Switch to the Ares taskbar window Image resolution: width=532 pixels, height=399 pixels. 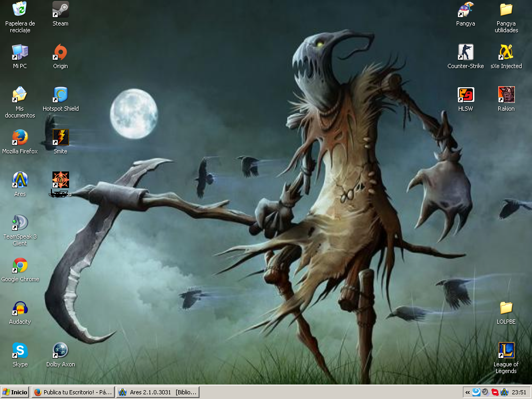(x=158, y=392)
